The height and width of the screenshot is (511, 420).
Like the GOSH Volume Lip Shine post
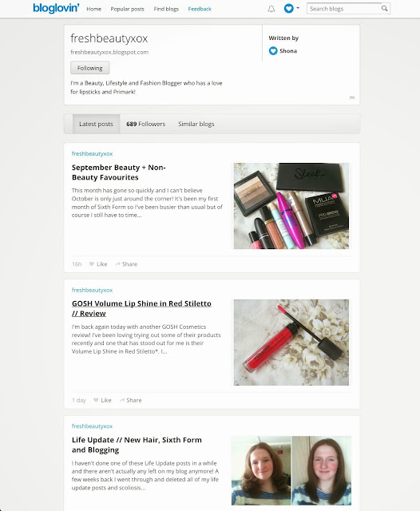102,400
